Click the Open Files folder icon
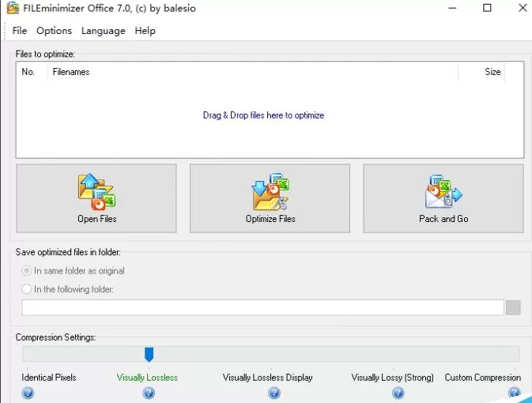This screenshot has height=403, width=532. 96,192
